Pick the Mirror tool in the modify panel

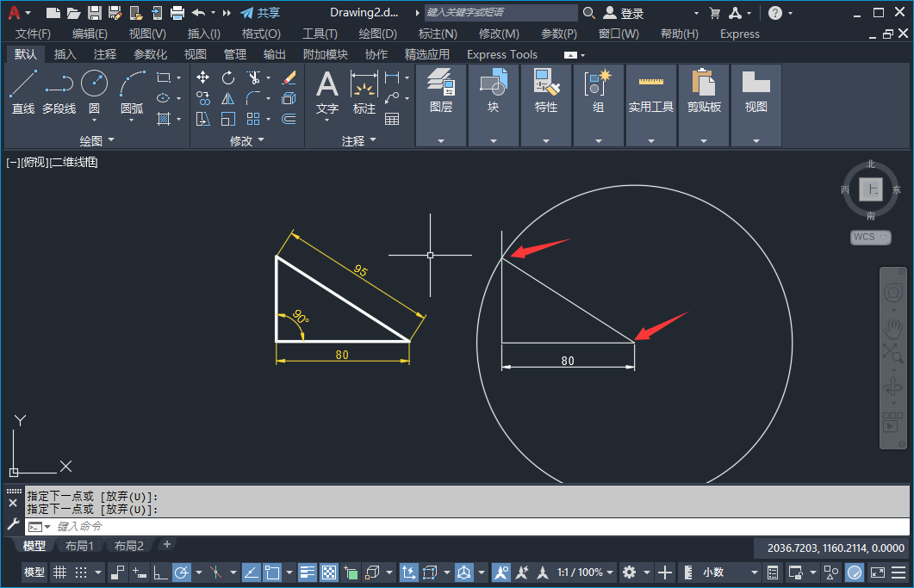point(227,98)
